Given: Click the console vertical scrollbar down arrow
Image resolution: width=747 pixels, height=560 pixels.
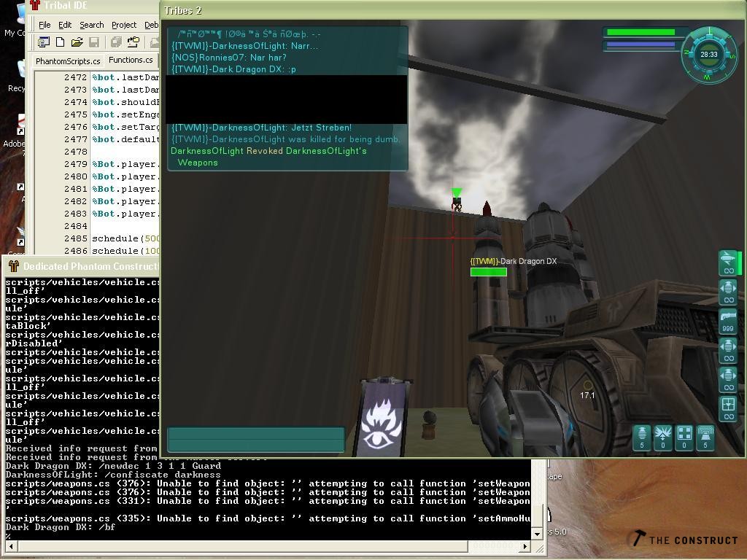Looking at the screenshot, I should click(538, 534).
